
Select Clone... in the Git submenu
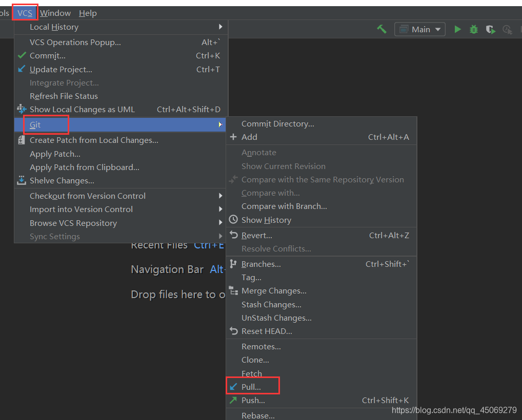(322, 360)
